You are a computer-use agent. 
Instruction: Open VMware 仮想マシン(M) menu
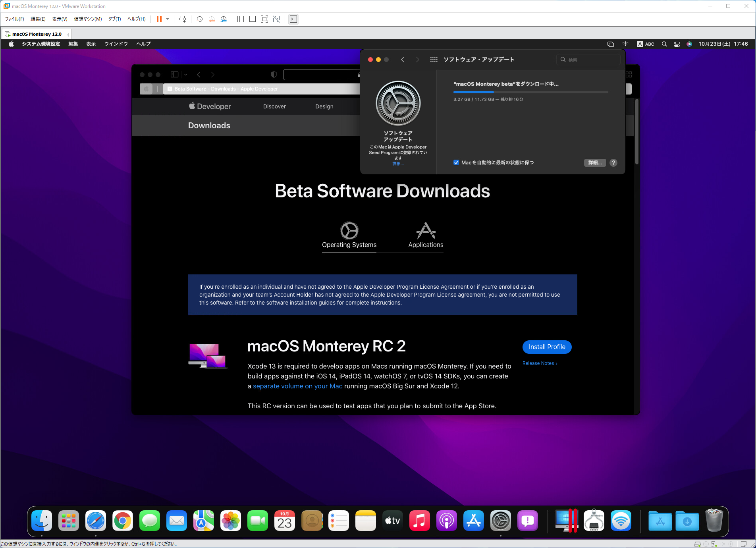(88, 19)
